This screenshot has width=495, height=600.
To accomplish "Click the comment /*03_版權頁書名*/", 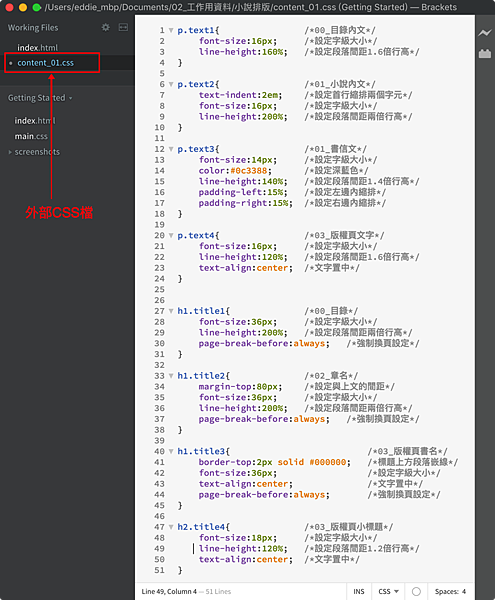I will coord(407,451).
